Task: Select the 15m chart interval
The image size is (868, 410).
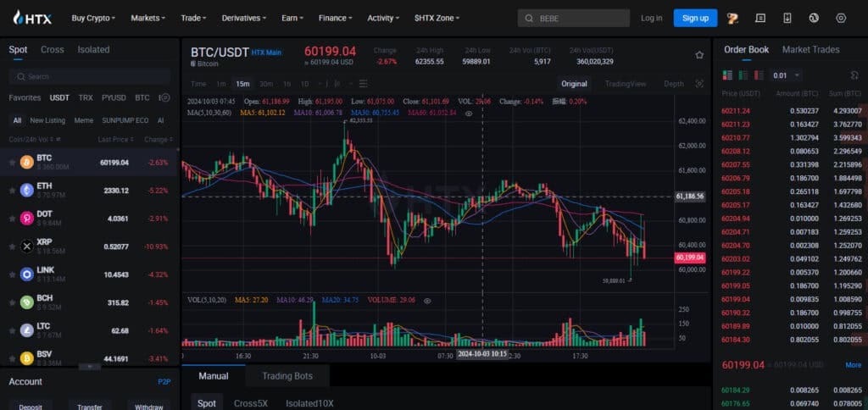Action: pyautogui.click(x=242, y=84)
